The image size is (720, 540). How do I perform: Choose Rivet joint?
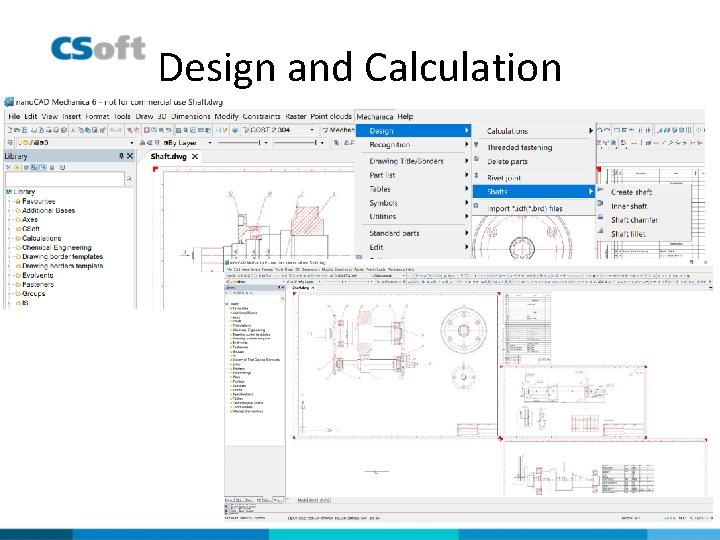(534, 178)
